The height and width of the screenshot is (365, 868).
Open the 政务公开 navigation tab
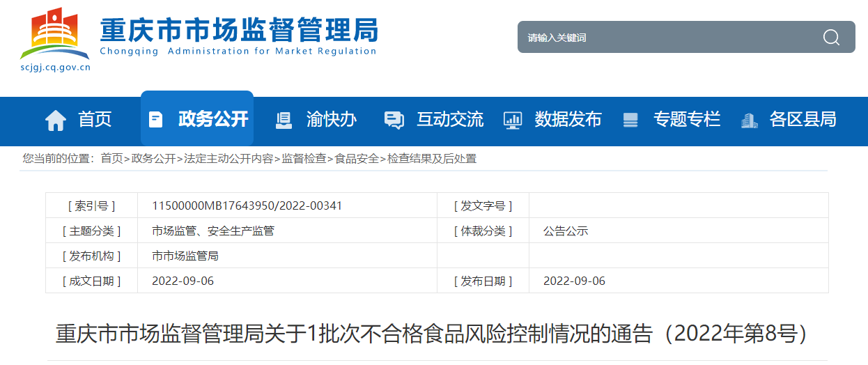click(197, 118)
